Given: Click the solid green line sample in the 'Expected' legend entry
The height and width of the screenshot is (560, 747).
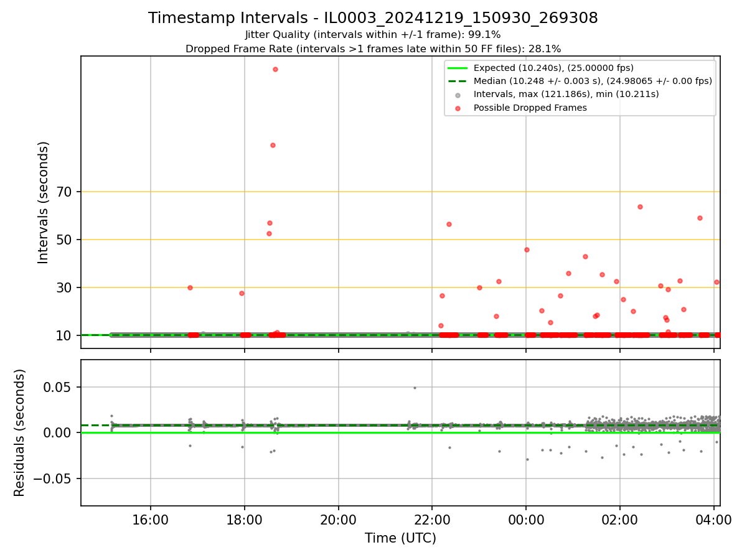Looking at the screenshot, I should [x=458, y=68].
